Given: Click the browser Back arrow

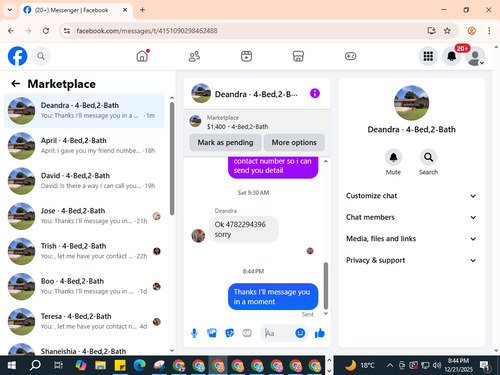Looking at the screenshot, I should coord(11,31).
